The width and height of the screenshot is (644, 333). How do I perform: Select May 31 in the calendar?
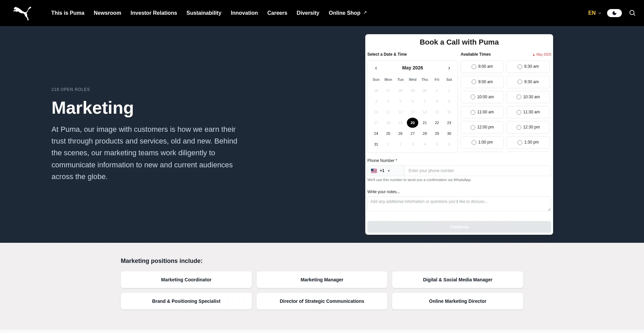376,144
